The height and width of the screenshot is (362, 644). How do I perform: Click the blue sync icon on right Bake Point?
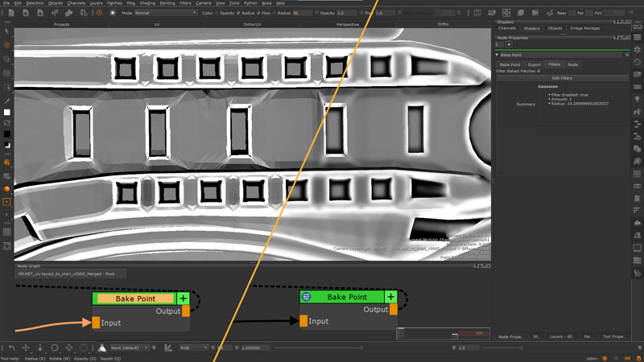(306, 296)
